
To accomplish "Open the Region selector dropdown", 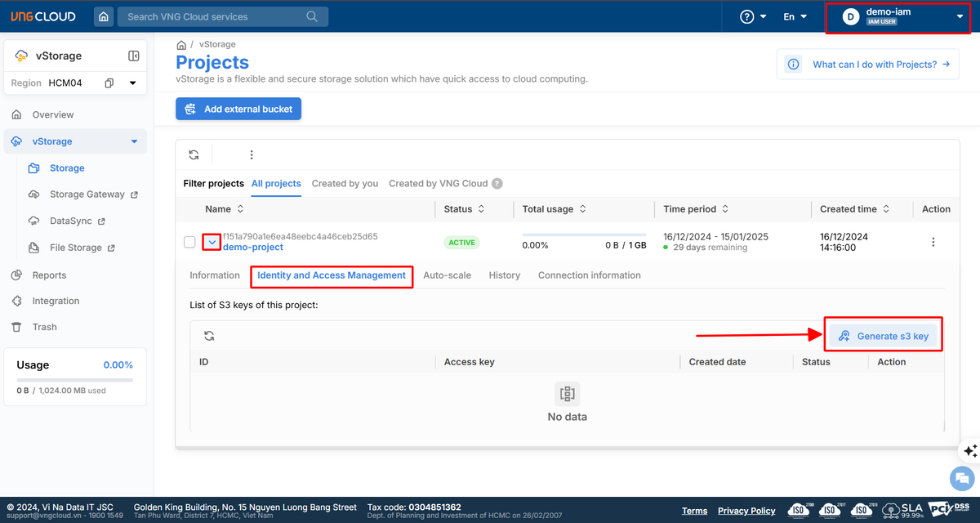I will point(132,83).
